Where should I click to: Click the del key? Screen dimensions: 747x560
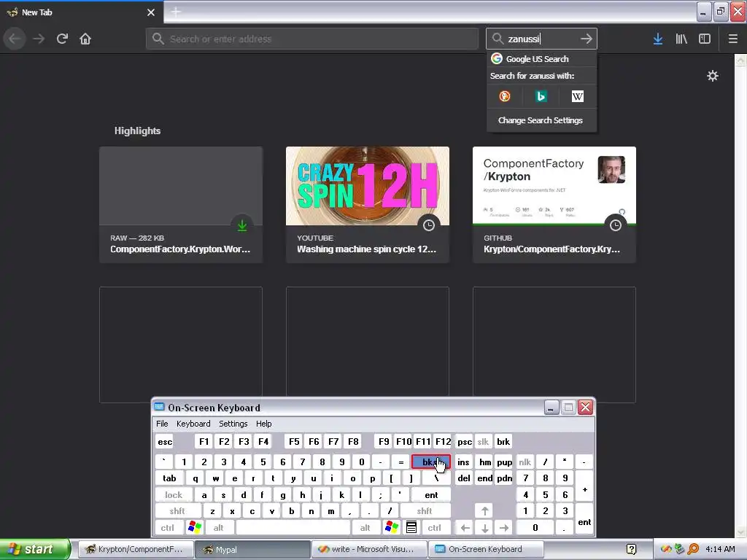(x=463, y=478)
